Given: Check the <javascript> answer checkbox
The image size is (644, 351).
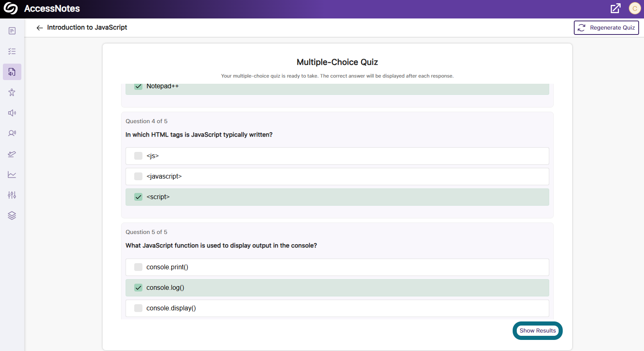Looking at the screenshot, I should pyautogui.click(x=138, y=177).
